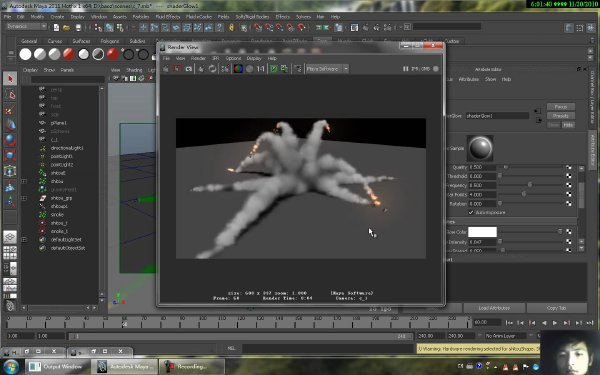The width and height of the screenshot is (600, 375).
Task: Click map button beside Glow Color
Action: point(569,232)
